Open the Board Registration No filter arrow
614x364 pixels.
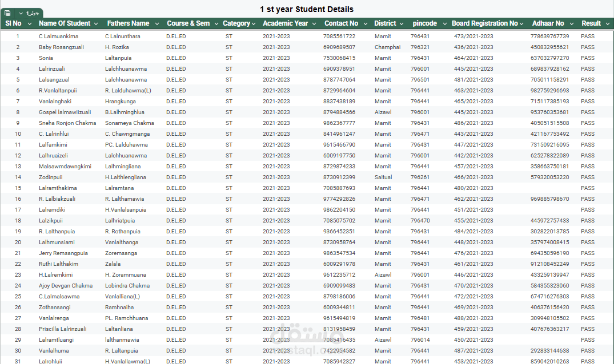(x=521, y=24)
